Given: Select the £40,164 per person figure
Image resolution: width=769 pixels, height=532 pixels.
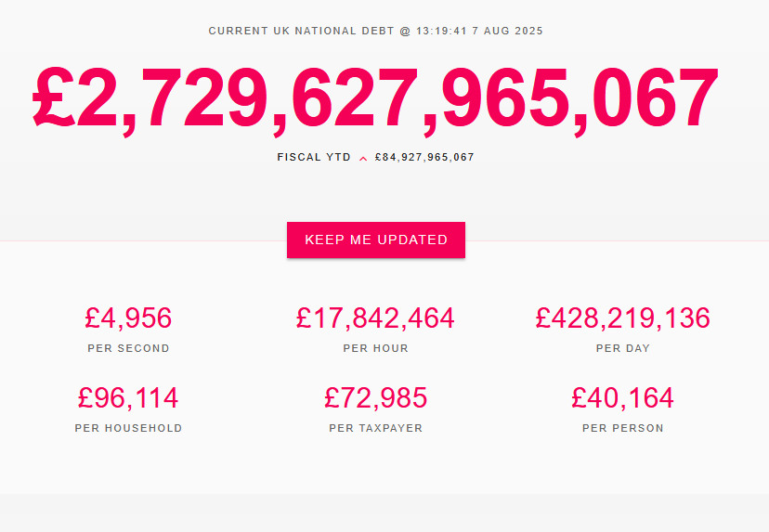Looking at the screenshot, I should coord(623,397).
